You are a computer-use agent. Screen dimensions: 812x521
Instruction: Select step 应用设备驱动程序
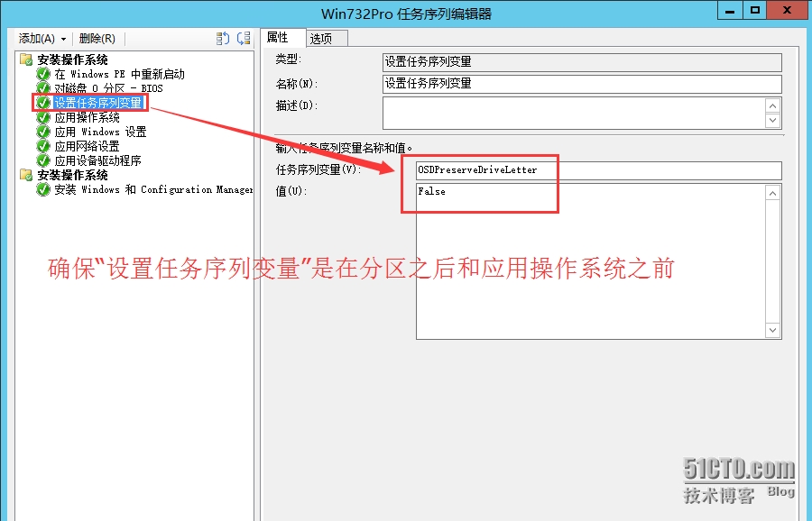[97, 161]
